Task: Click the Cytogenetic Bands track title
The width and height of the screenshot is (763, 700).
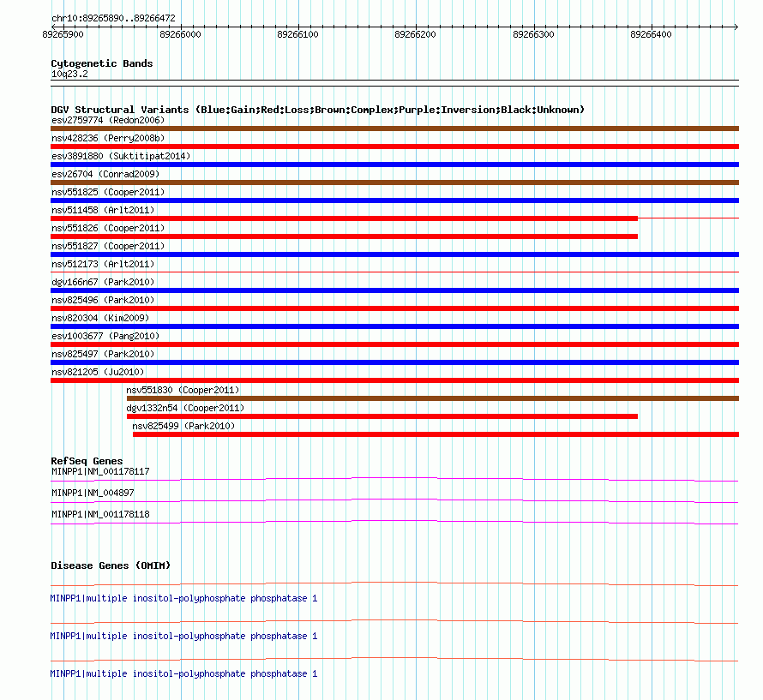Action: [x=102, y=63]
